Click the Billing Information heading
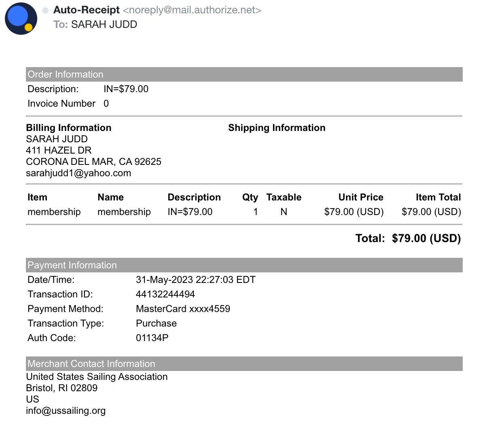Image resolution: width=504 pixels, height=430 pixels. pyautogui.click(x=69, y=128)
